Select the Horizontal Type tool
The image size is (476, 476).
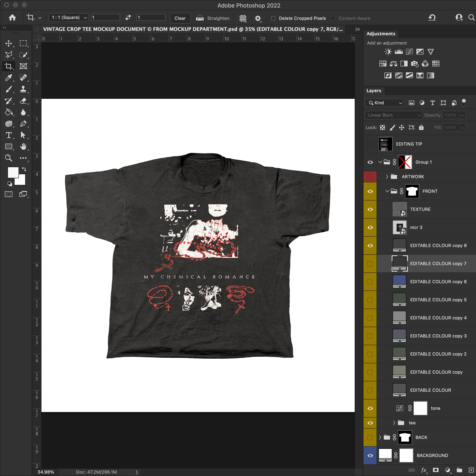coord(9,135)
